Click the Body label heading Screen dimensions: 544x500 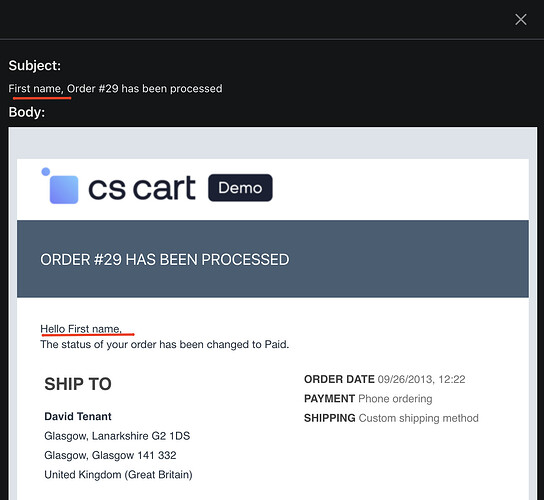[x=27, y=112]
